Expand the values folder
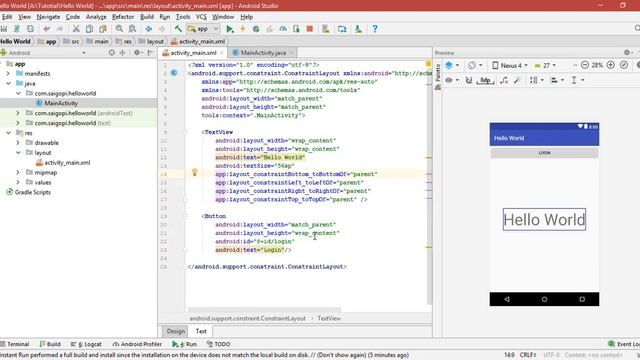Screen dimensions: 640x360 tap(18, 182)
